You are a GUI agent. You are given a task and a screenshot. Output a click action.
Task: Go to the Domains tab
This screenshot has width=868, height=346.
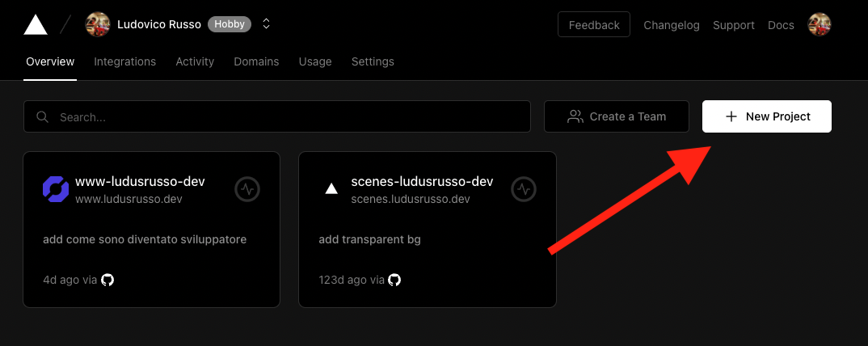coord(256,61)
